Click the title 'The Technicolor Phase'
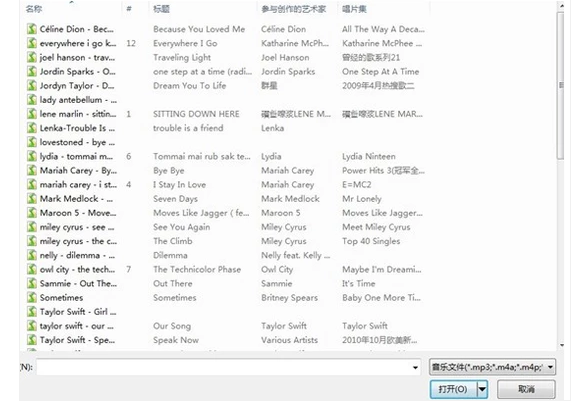The height and width of the screenshot is (408, 572). coord(197,269)
